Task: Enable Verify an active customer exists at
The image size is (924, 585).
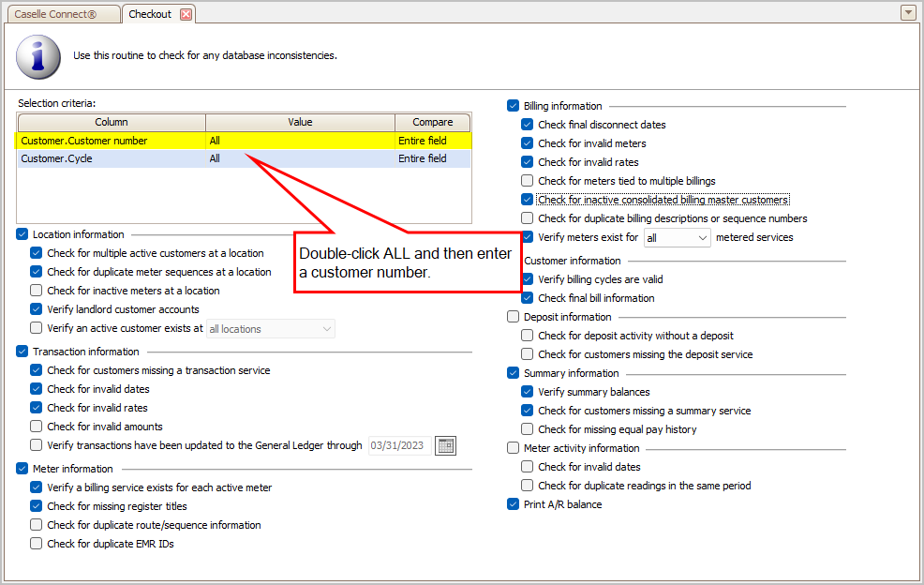Action: click(37, 328)
